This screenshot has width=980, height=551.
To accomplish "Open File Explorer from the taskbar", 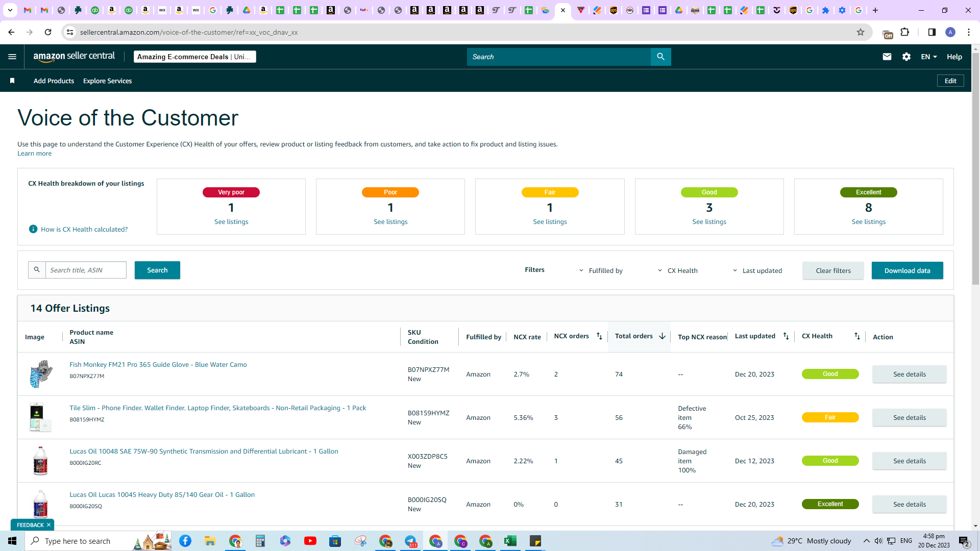I will (210, 541).
